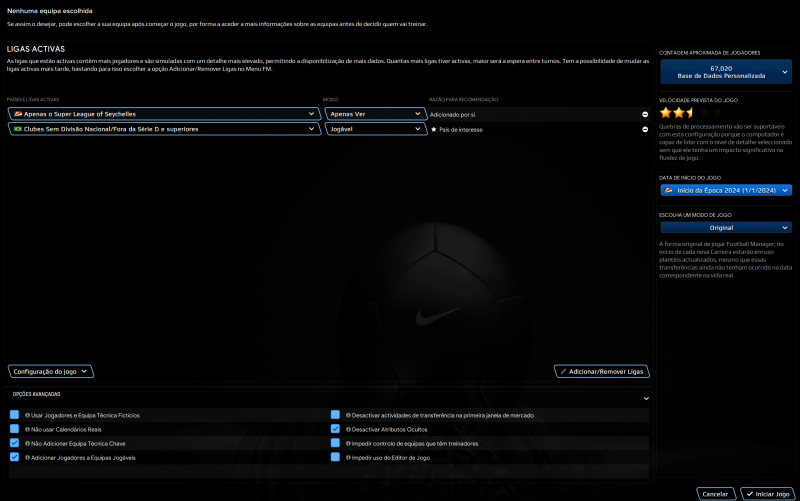
Task: Open the Base de Dados Personalizada dropdown
Action: pyautogui.click(x=726, y=72)
